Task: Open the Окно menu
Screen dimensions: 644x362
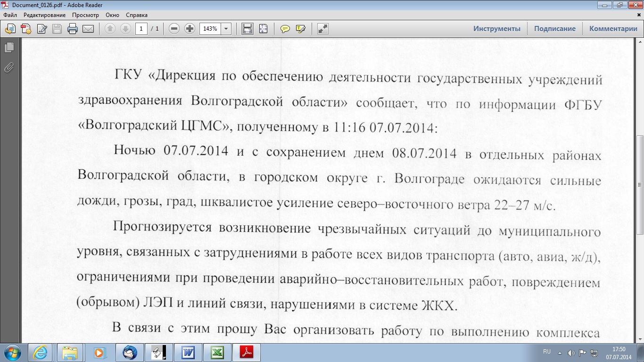Action: pyautogui.click(x=113, y=15)
